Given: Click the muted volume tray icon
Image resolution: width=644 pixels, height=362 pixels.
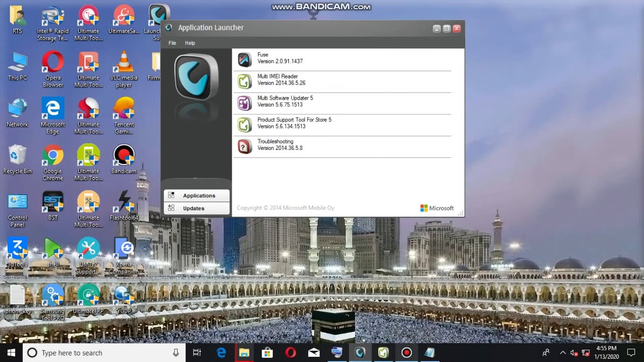Looking at the screenshot, I should (575, 353).
